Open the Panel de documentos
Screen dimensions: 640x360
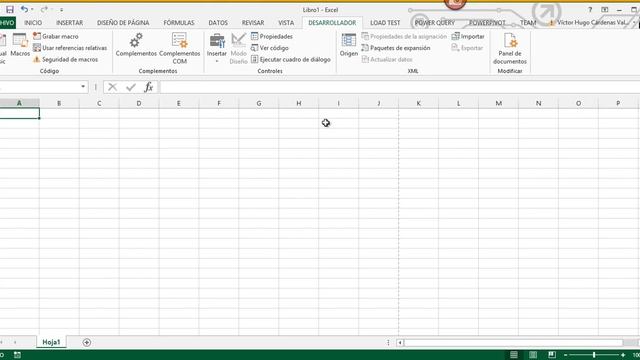pyautogui.click(x=510, y=49)
